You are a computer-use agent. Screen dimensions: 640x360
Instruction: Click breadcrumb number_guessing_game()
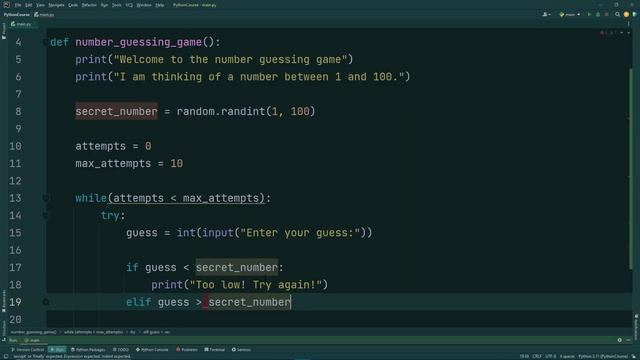point(33,332)
